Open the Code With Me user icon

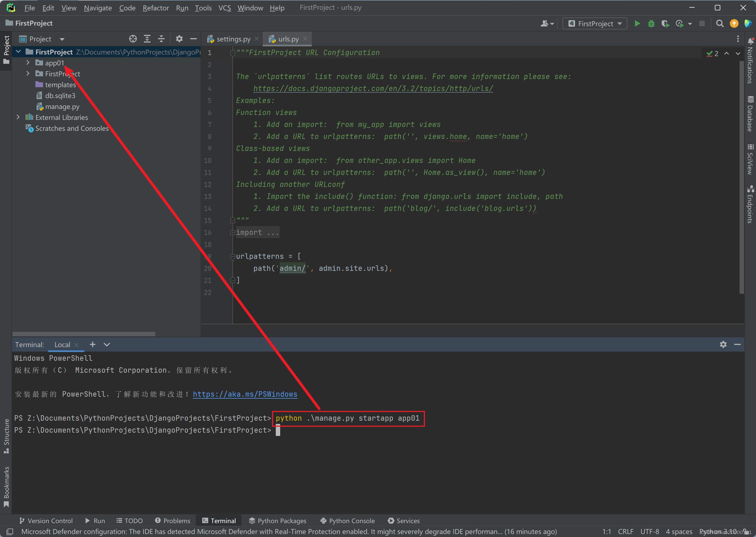coord(547,23)
